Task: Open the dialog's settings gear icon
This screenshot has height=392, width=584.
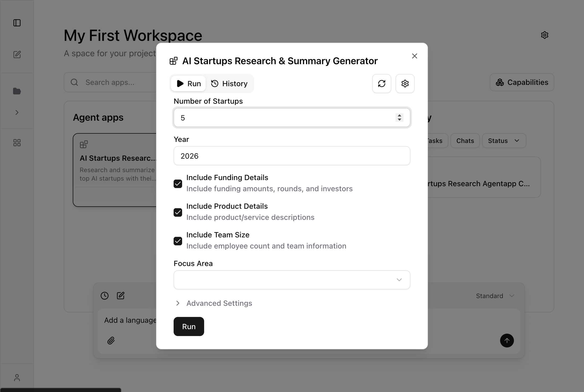Action: (405, 84)
